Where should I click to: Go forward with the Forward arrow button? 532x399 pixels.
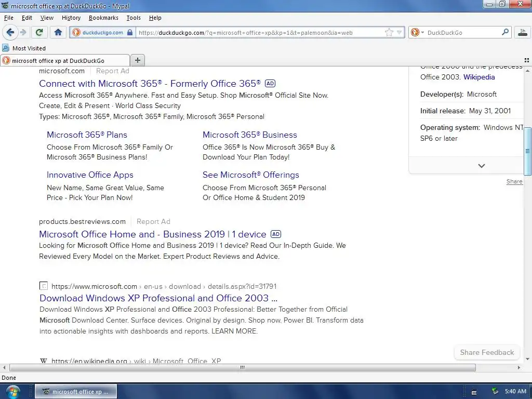coord(23,32)
